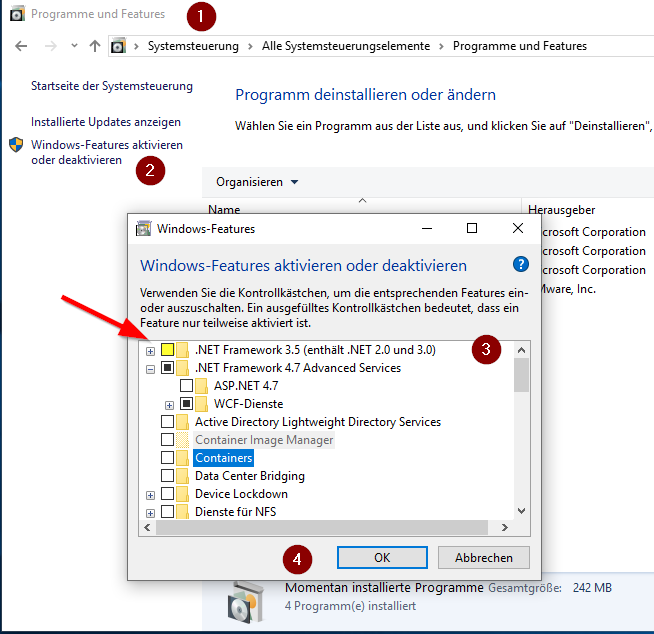The image size is (654, 634).
Task: Click Alle Systemsteuerungselemente breadcrumb
Action: [346, 46]
